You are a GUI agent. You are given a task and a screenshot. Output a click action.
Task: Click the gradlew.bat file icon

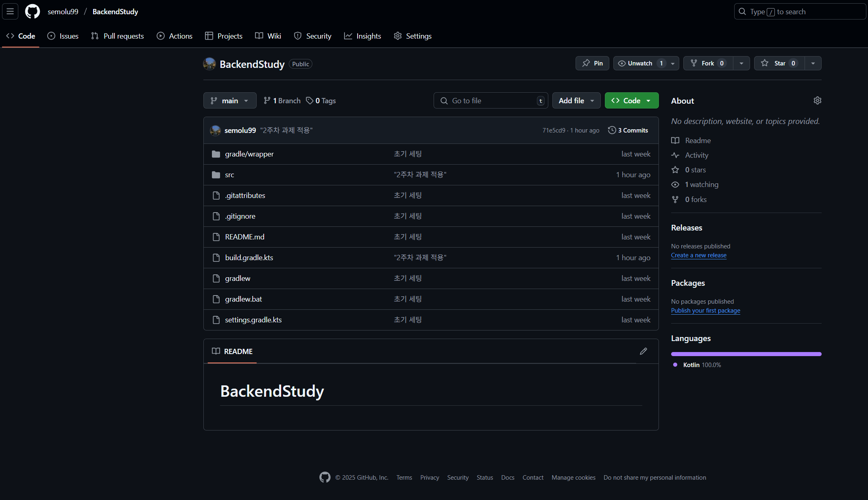[216, 299]
